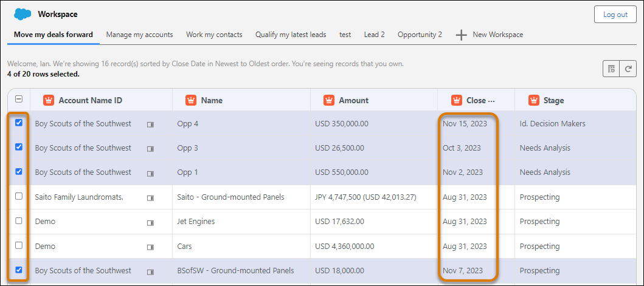
Task: Click the USD 550,000.00 amount cell
Action: click(374, 172)
